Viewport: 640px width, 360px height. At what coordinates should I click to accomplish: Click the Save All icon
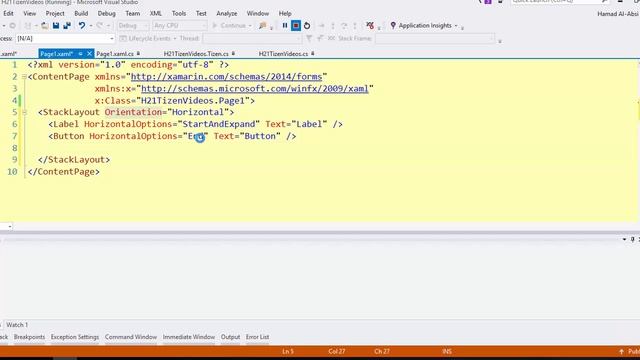(67, 26)
